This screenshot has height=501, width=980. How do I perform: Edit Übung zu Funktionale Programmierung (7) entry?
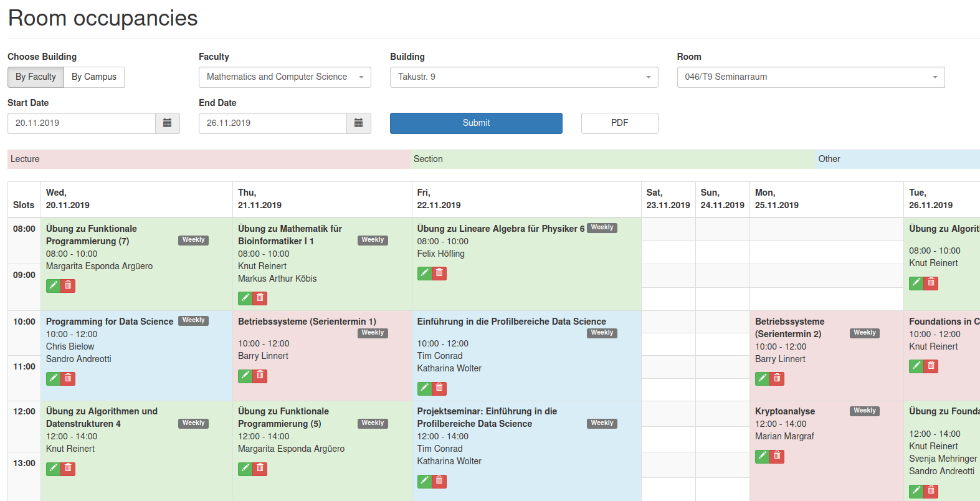(x=54, y=285)
